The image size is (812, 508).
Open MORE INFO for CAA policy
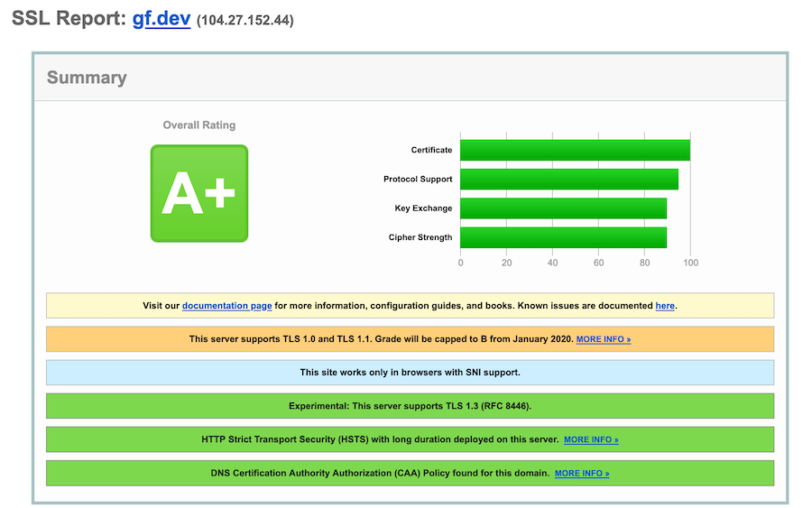click(x=582, y=473)
